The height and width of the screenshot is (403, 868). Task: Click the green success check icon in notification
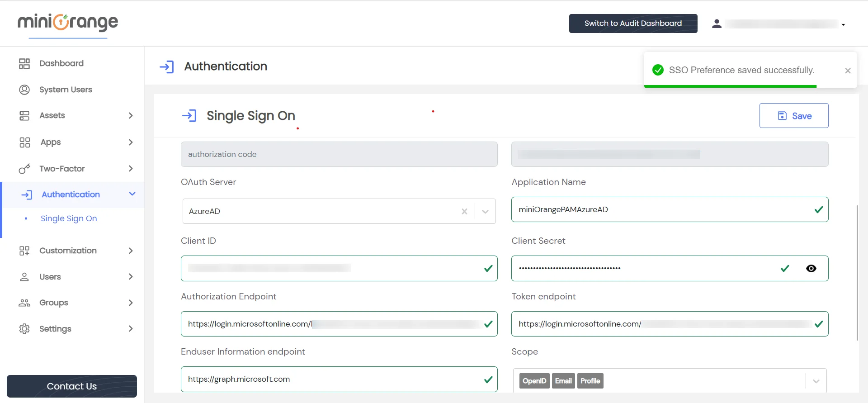click(x=658, y=70)
